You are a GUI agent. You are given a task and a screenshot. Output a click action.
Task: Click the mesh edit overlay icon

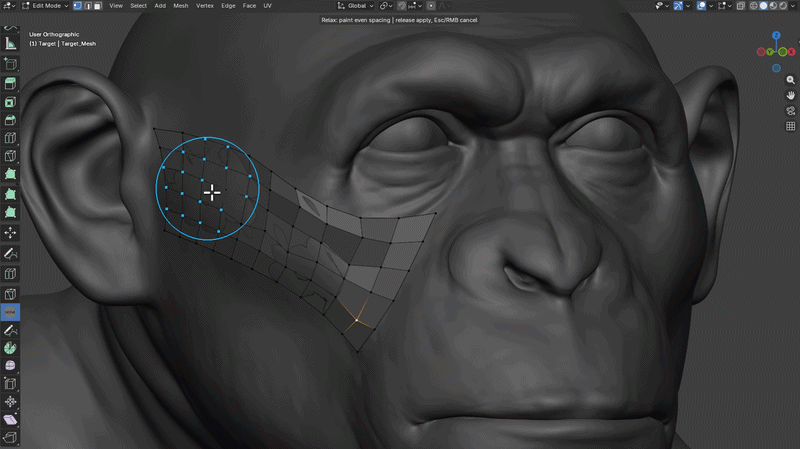coord(723,6)
